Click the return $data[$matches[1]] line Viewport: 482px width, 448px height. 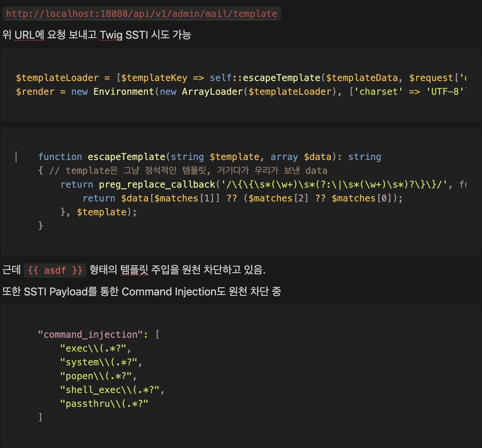[x=243, y=198]
